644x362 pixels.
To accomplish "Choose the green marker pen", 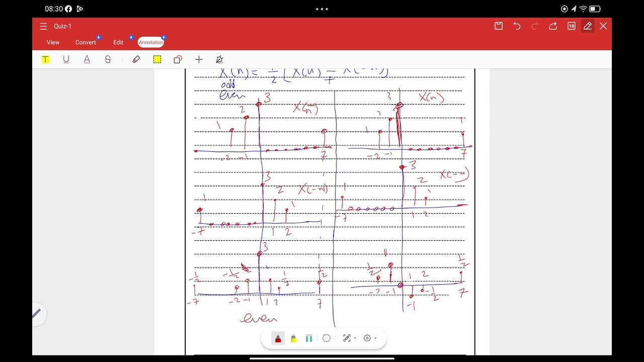I will (309, 338).
